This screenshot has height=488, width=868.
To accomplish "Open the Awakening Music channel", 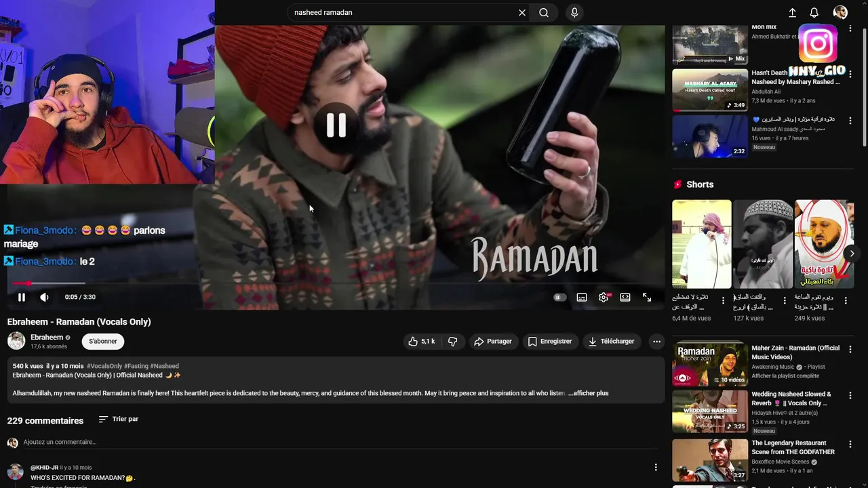I will point(773,367).
